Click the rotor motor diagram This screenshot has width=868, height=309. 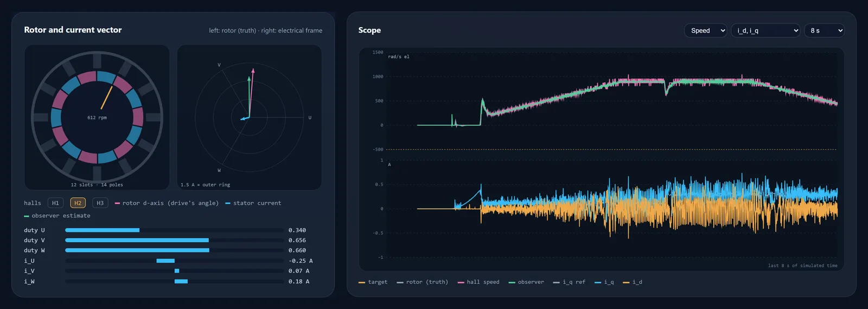click(x=97, y=117)
